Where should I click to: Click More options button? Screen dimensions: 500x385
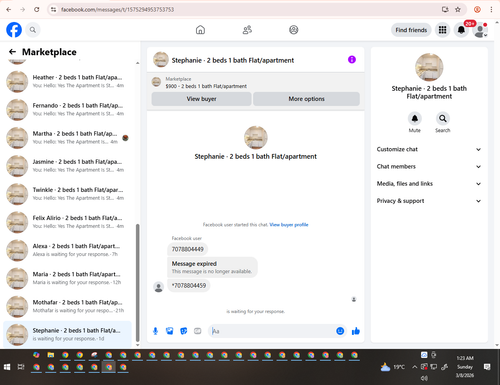[x=306, y=99]
